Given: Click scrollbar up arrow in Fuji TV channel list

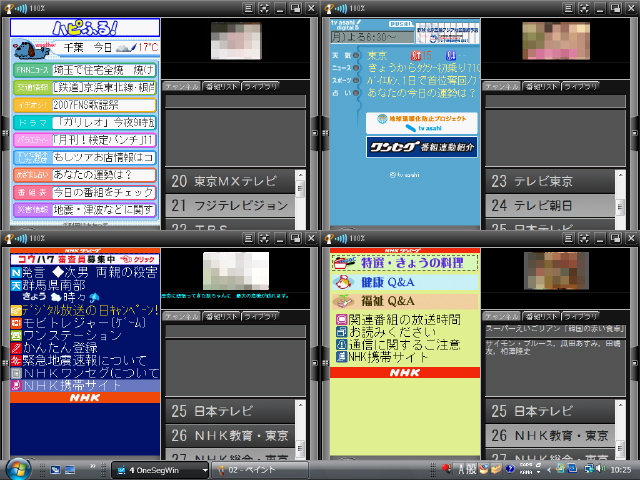Looking at the screenshot, I should (x=300, y=175).
